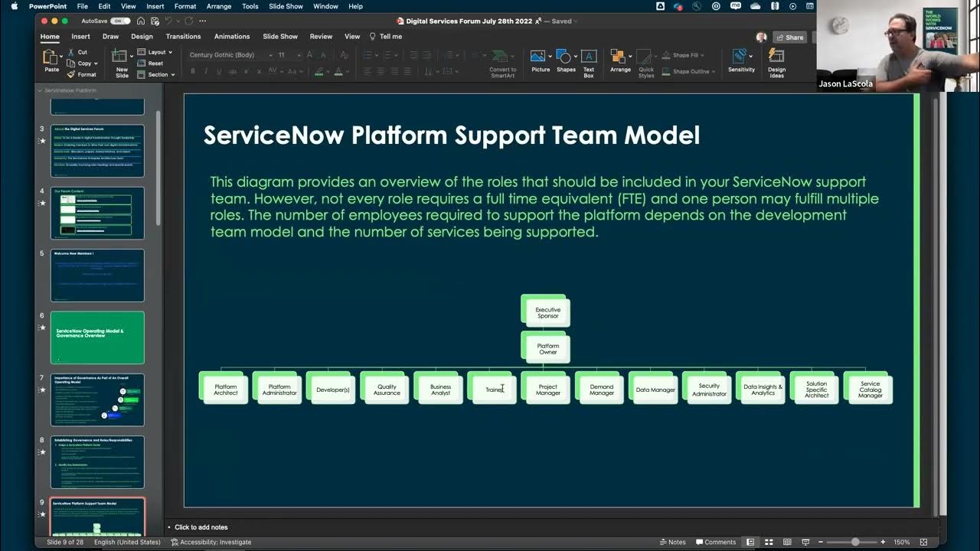Click the zoom in plus button

coord(883,542)
